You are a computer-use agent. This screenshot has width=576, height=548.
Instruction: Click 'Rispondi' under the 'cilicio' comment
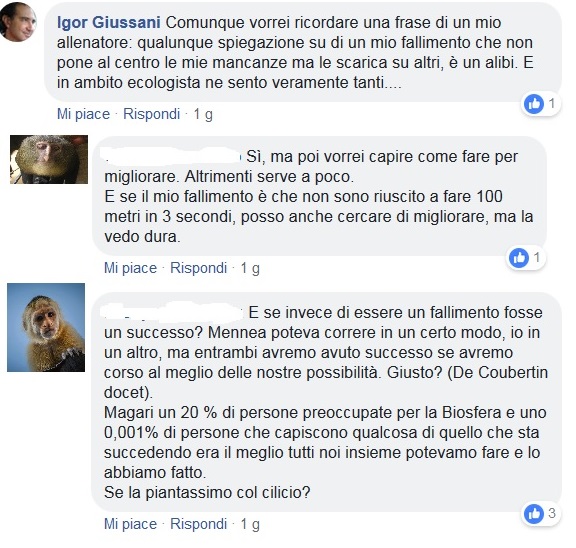point(198,524)
